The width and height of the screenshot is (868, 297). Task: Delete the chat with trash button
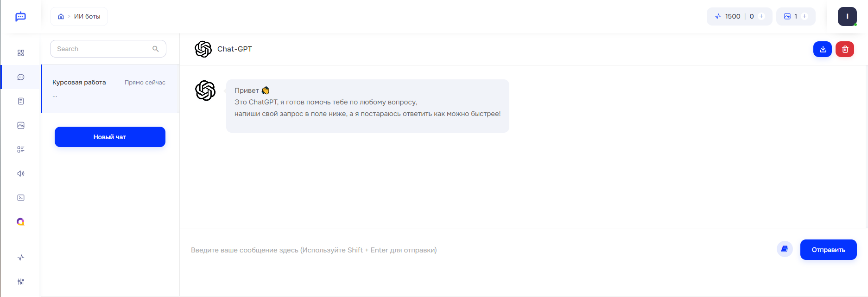coord(845,49)
